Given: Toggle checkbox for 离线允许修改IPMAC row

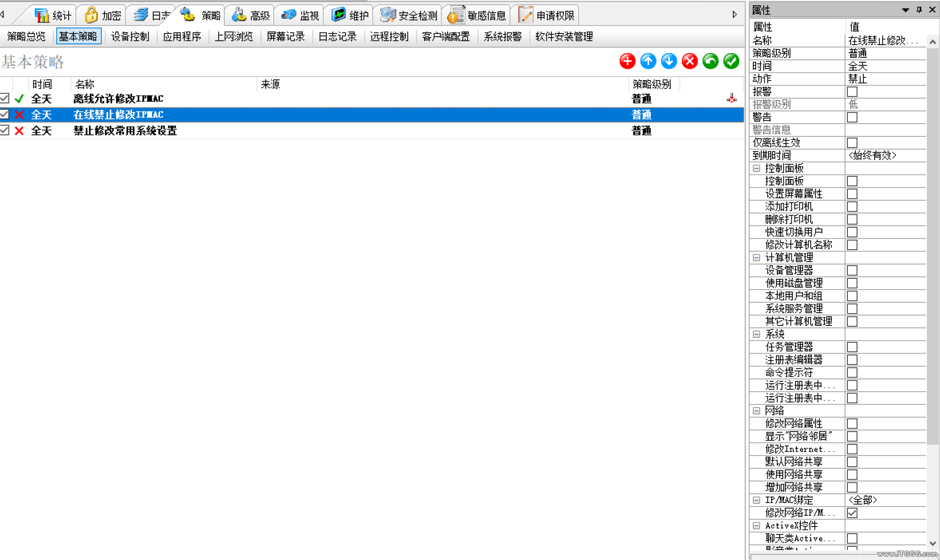Looking at the screenshot, I should pos(5,98).
